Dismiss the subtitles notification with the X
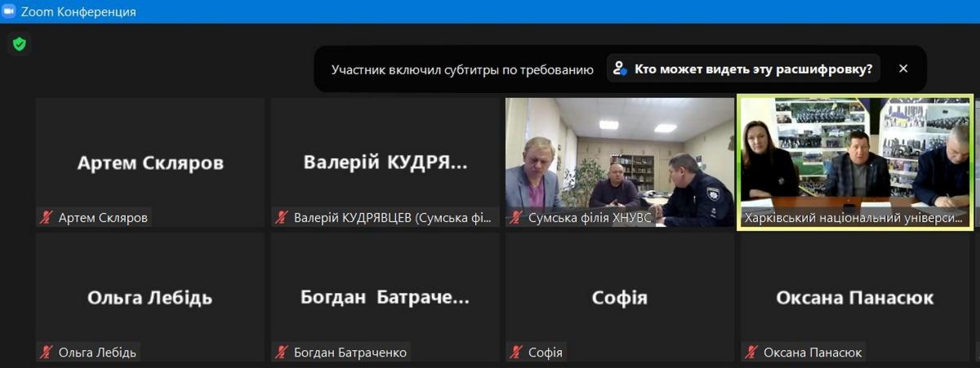The height and width of the screenshot is (368, 980). (903, 69)
